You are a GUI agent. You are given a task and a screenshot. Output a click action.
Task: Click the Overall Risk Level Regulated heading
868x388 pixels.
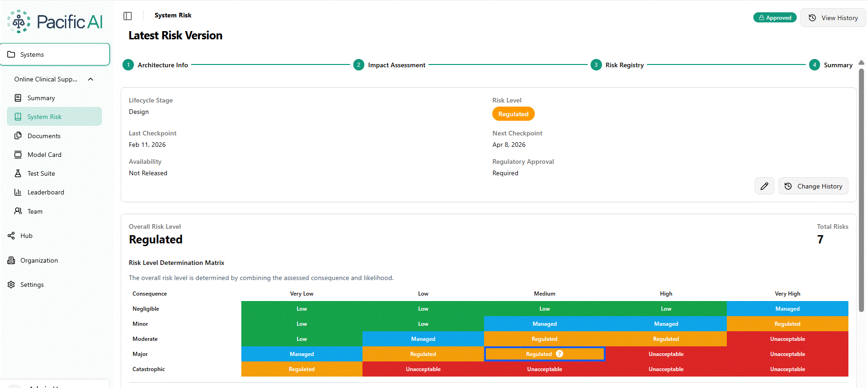tap(155, 239)
